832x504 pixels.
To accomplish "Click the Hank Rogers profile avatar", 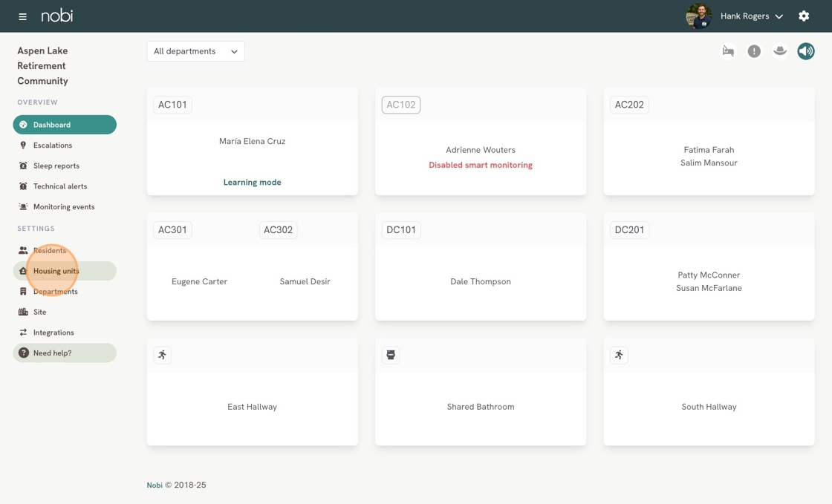I will click(698, 16).
